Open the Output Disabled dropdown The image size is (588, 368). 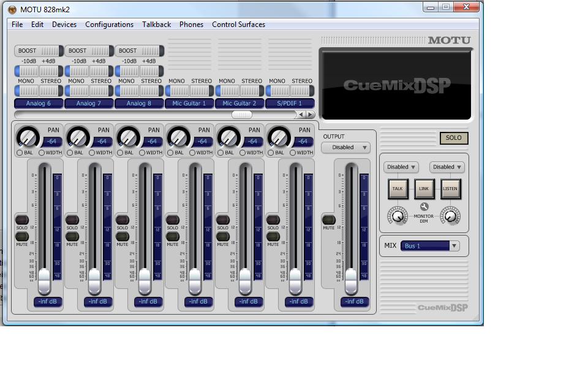(x=346, y=147)
